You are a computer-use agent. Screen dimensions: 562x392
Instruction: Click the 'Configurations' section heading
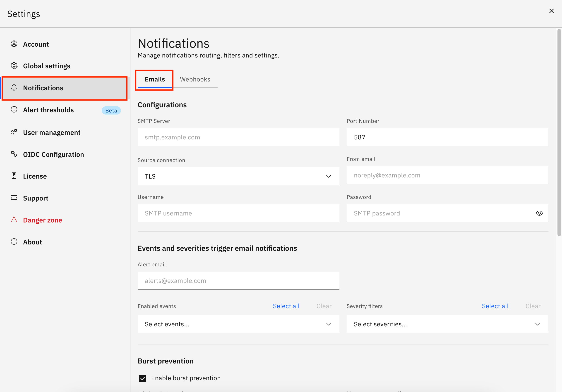[x=162, y=105]
